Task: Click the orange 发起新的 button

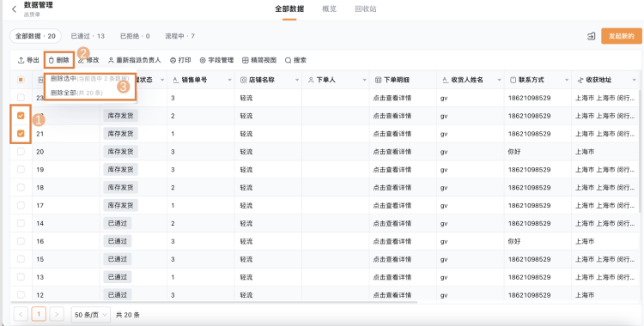Action: pyautogui.click(x=622, y=36)
